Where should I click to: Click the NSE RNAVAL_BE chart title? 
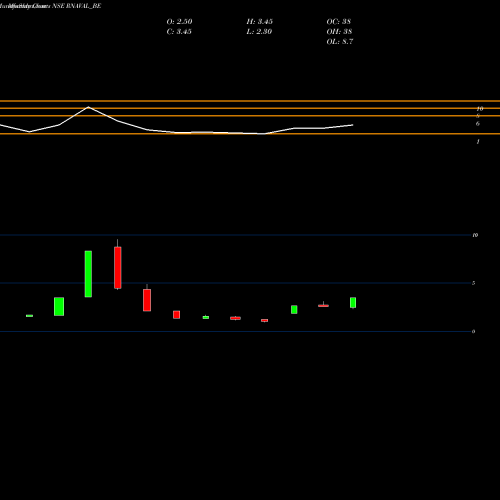[76, 6]
